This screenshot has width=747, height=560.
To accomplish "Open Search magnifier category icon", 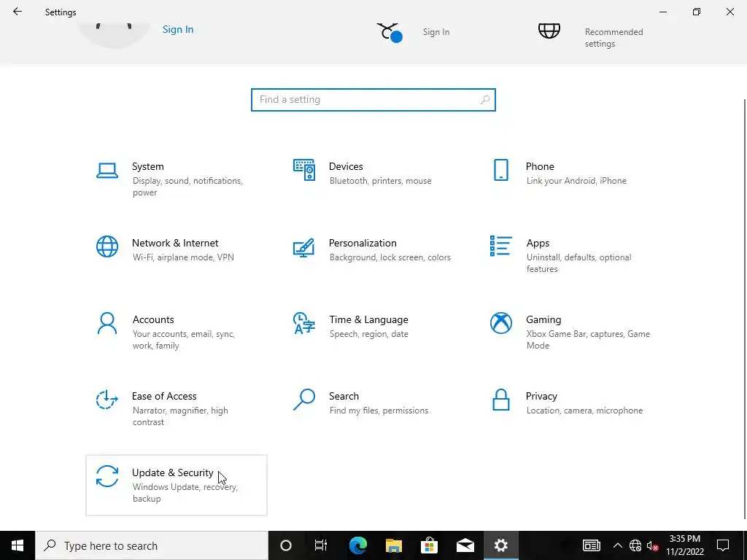I will click(x=304, y=400).
